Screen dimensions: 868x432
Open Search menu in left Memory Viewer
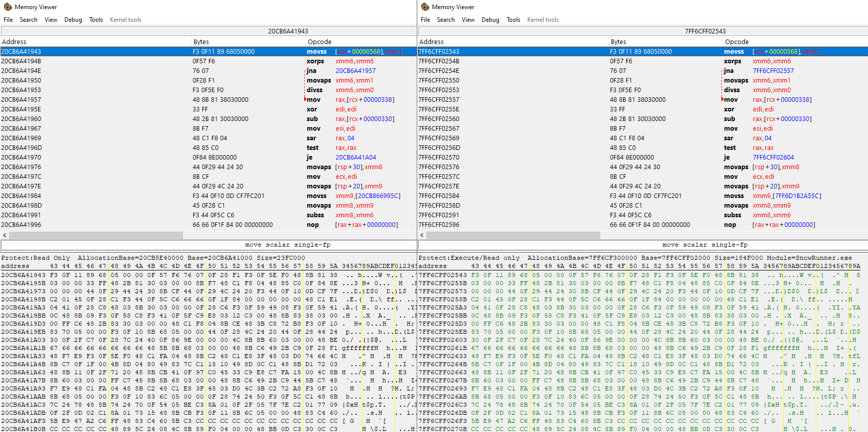coord(28,20)
